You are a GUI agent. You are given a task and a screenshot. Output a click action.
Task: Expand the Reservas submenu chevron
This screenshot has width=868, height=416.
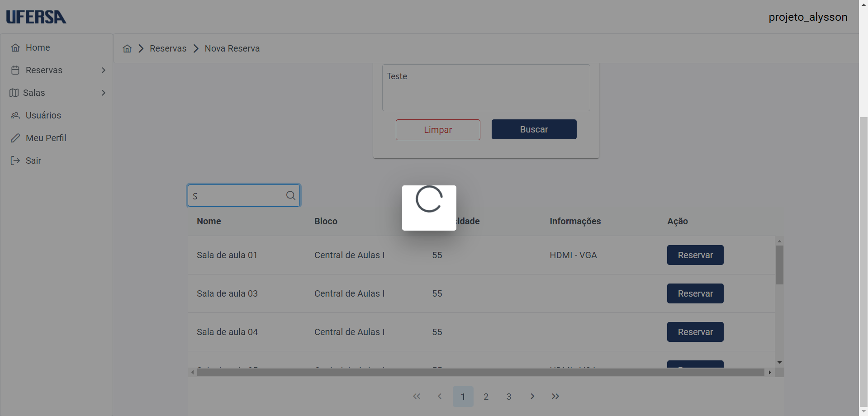click(x=104, y=70)
